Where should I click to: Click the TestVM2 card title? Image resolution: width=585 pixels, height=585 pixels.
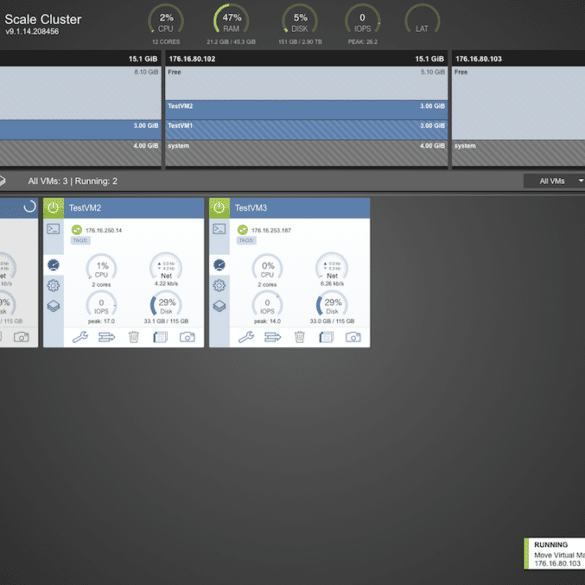(x=85, y=208)
